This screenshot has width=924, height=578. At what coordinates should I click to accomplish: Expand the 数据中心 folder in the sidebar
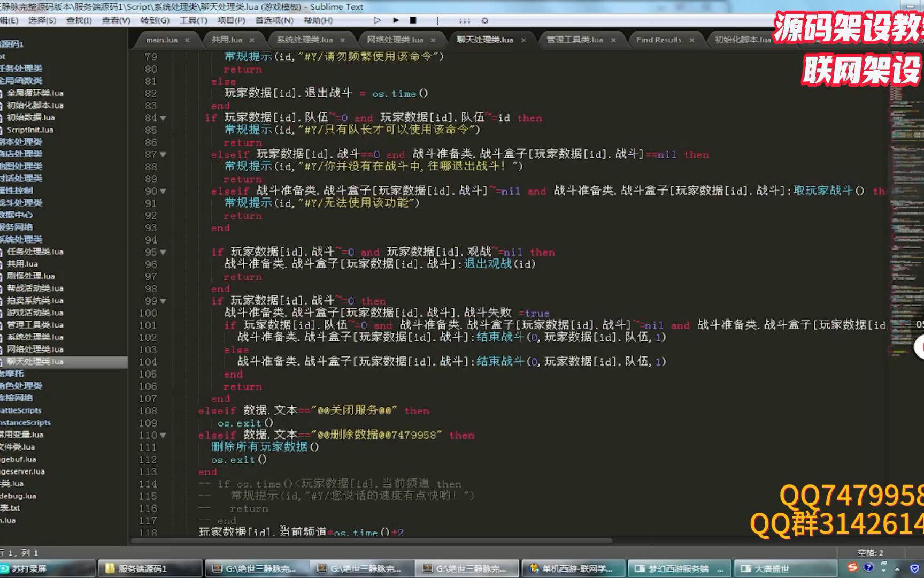[17, 215]
